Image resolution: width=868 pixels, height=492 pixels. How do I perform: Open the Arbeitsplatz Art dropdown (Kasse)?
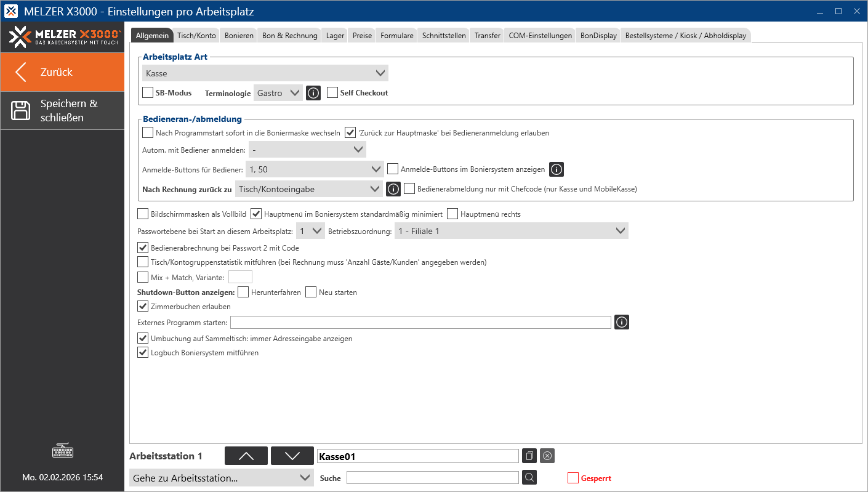(265, 73)
